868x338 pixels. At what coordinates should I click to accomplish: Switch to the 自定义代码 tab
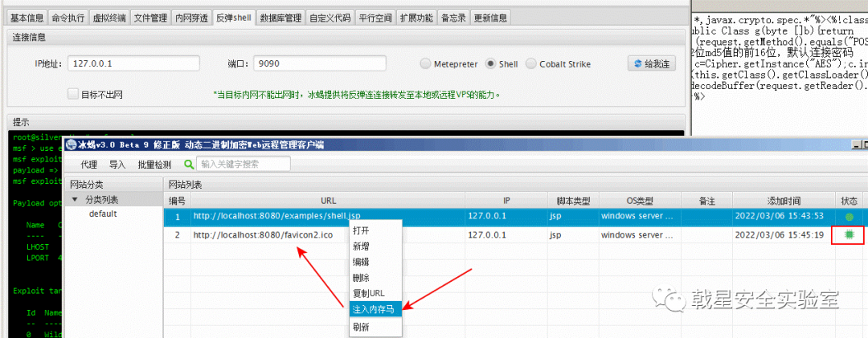point(330,18)
